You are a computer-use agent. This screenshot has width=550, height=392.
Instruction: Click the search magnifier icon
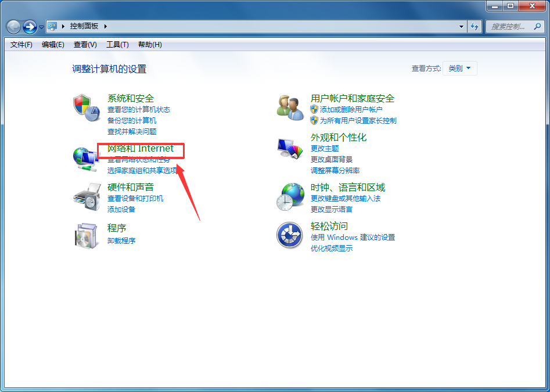538,26
